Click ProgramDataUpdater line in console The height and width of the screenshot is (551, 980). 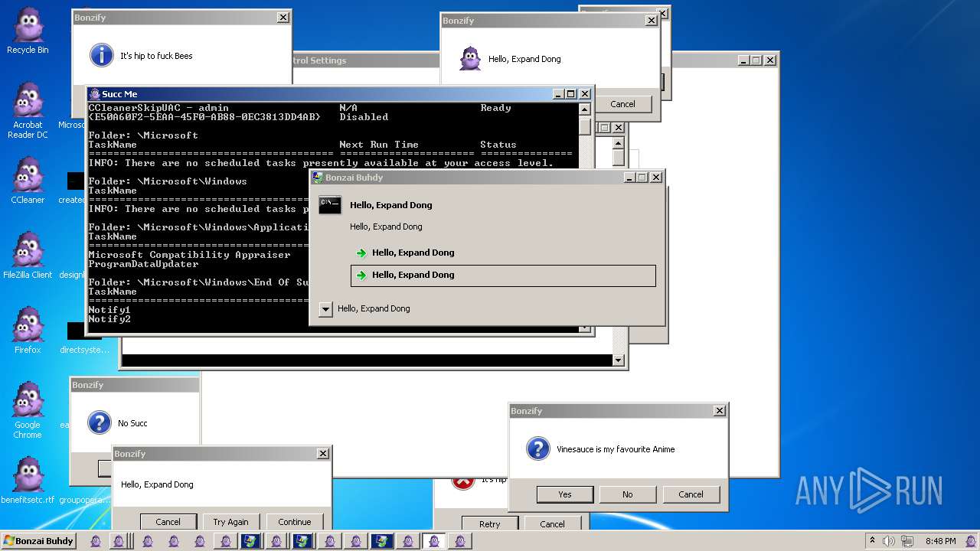tap(143, 264)
